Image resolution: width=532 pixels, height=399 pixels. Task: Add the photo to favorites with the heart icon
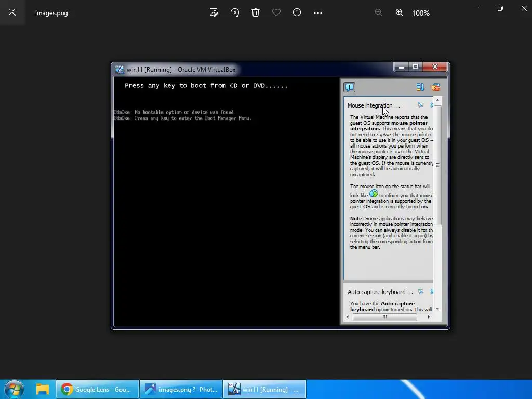pos(276,13)
